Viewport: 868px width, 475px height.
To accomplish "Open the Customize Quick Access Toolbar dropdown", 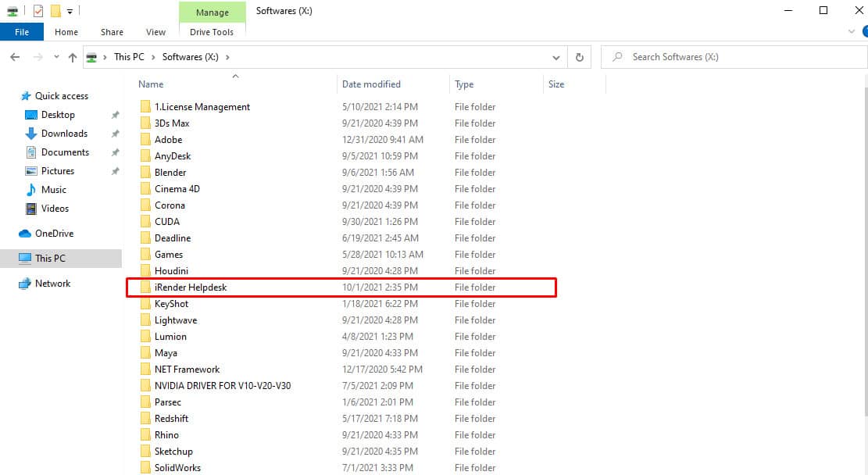I will coord(70,12).
